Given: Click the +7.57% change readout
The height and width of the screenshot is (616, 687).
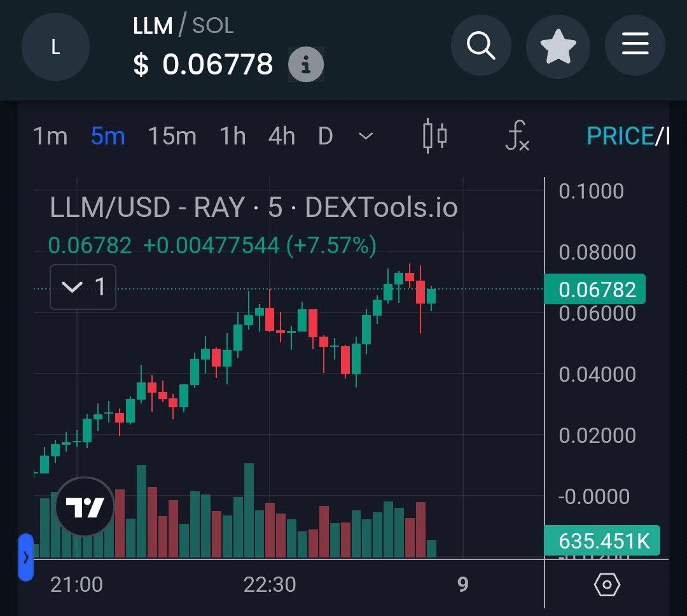Looking at the screenshot, I should (x=331, y=244).
